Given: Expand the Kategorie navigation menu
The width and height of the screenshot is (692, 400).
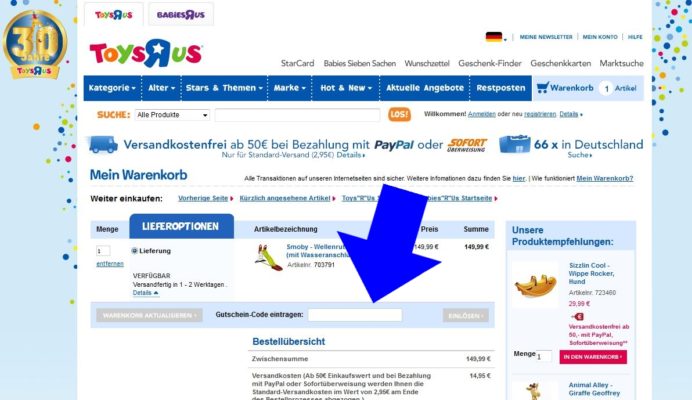Looking at the screenshot, I should pos(112,88).
